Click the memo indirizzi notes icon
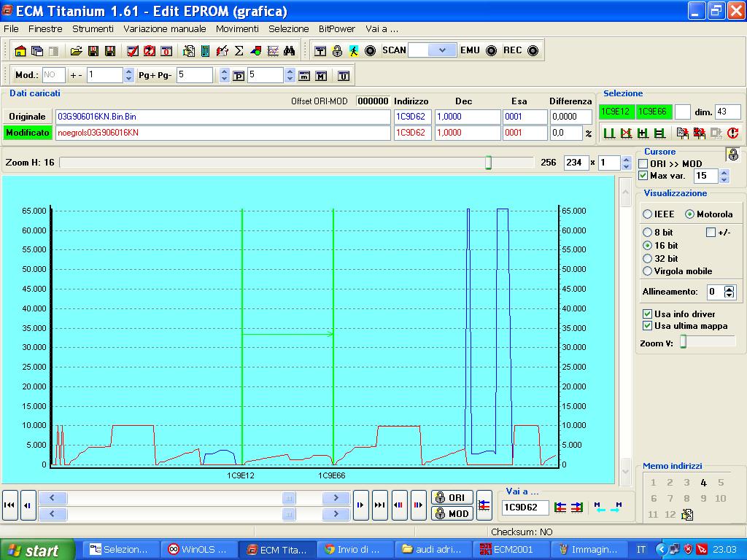The height and width of the screenshot is (560, 747). click(687, 515)
